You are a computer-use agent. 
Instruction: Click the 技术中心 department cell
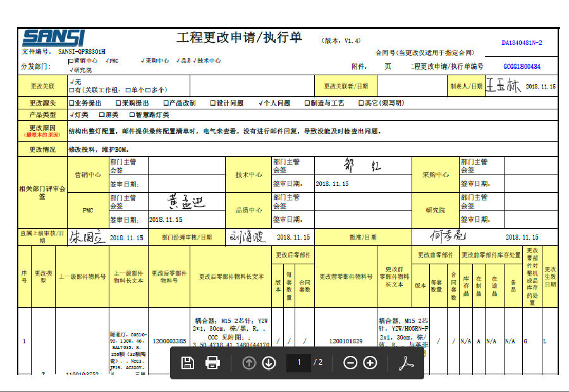click(248, 175)
